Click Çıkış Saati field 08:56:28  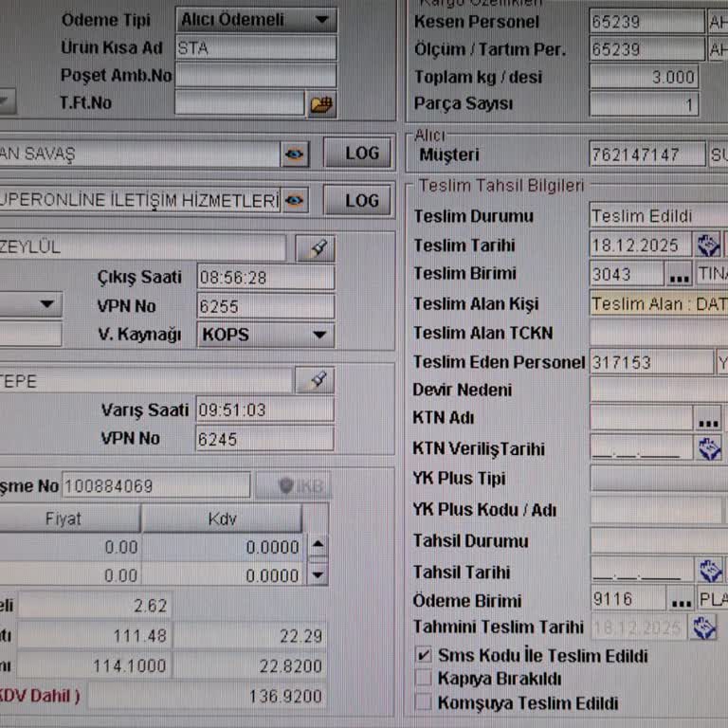point(265,278)
